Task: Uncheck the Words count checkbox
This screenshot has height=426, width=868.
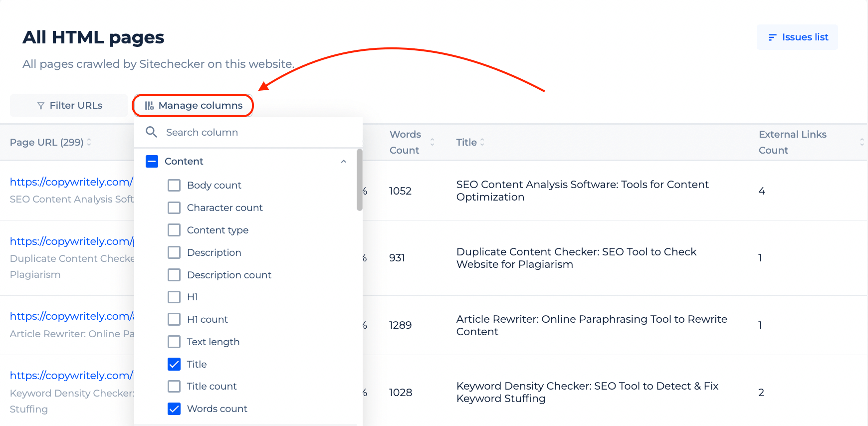Action: pyautogui.click(x=174, y=409)
